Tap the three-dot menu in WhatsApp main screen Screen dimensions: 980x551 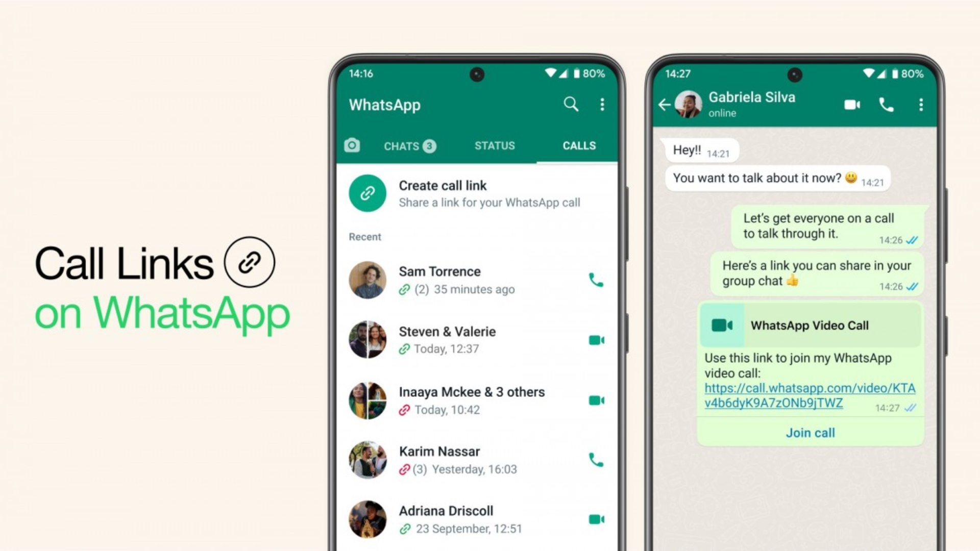tap(602, 105)
